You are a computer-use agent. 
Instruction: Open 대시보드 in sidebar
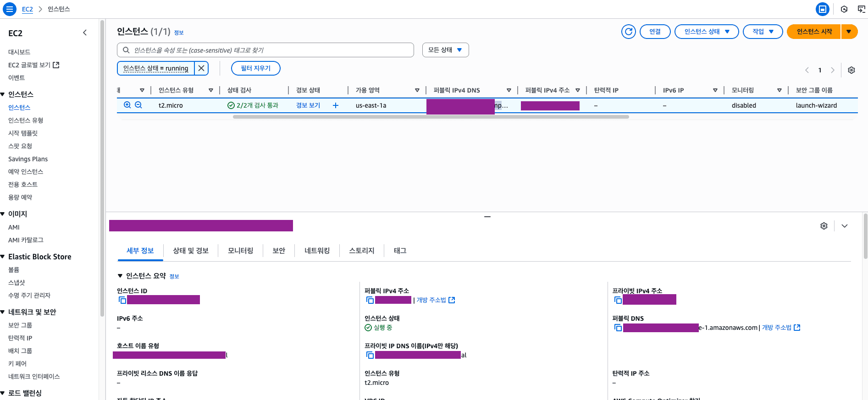click(x=19, y=52)
